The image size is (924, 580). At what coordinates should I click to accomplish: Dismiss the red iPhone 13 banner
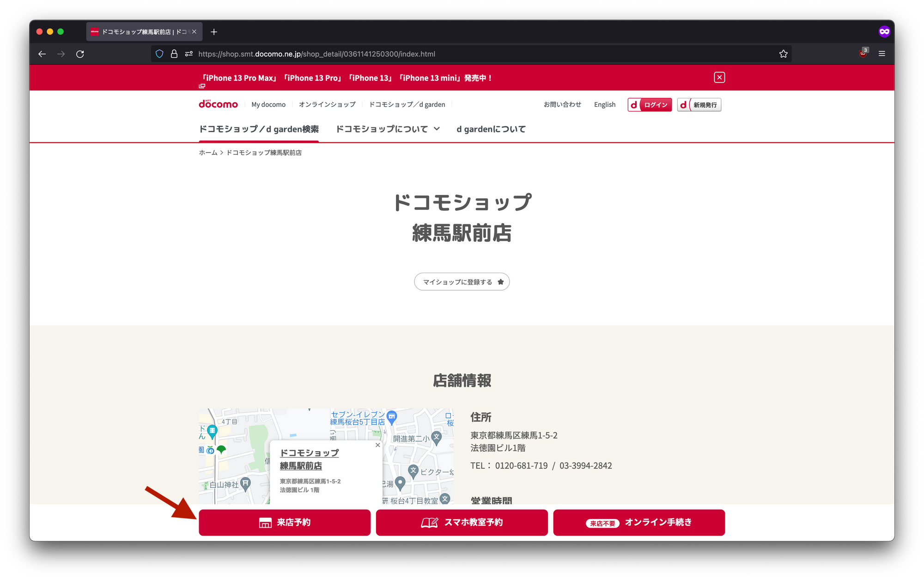tap(719, 78)
